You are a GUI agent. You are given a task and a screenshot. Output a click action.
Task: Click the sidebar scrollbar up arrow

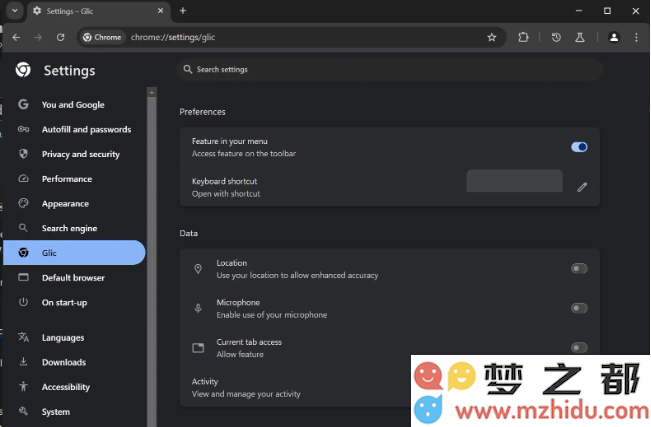point(152,92)
